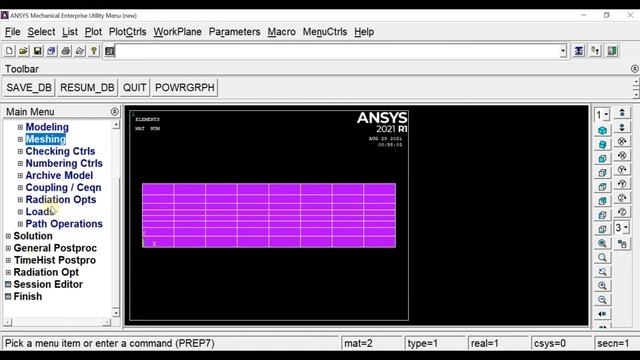640x360 pixels.
Task: Click the command prompt icon beside the input box
Action: coord(109,51)
